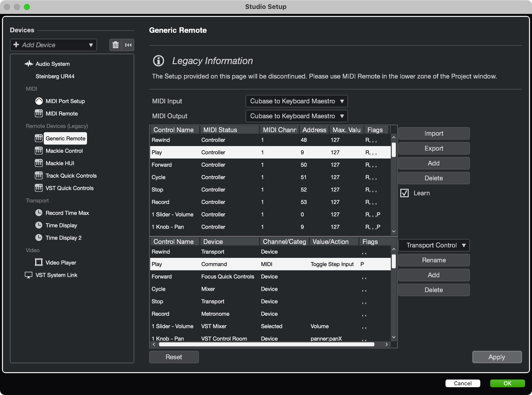Click Delete button above Learn checkbox
This screenshot has width=532, height=395.
[x=434, y=178]
